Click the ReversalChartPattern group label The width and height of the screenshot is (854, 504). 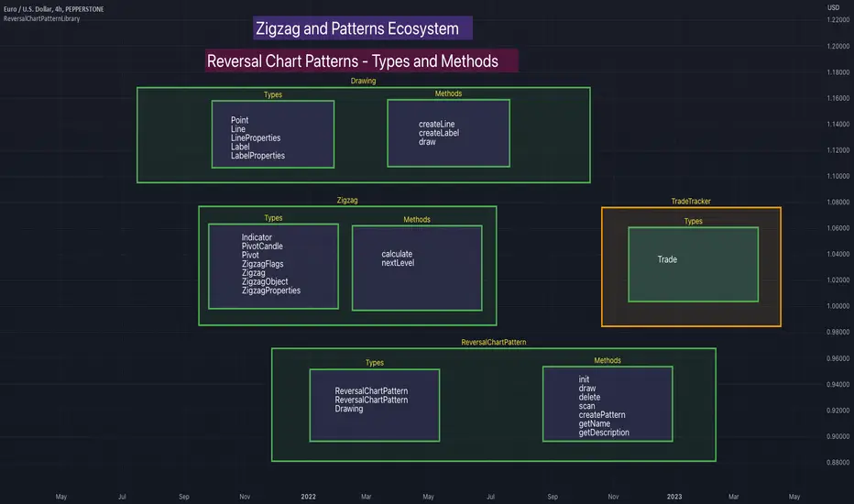click(x=494, y=342)
